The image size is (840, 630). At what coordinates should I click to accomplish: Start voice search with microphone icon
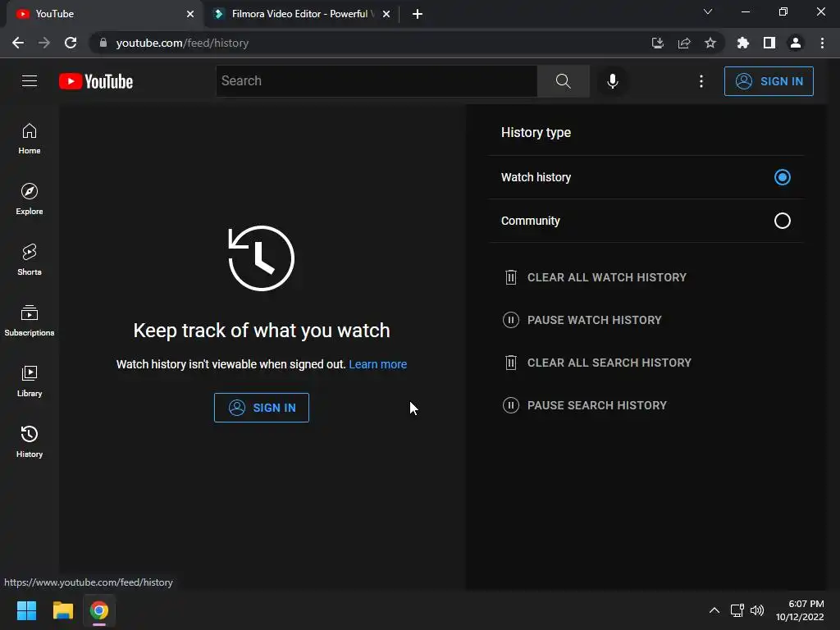tap(612, 81)
